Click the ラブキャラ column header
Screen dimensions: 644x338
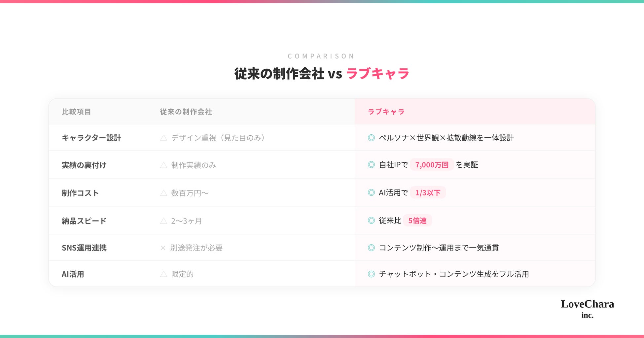386,112
